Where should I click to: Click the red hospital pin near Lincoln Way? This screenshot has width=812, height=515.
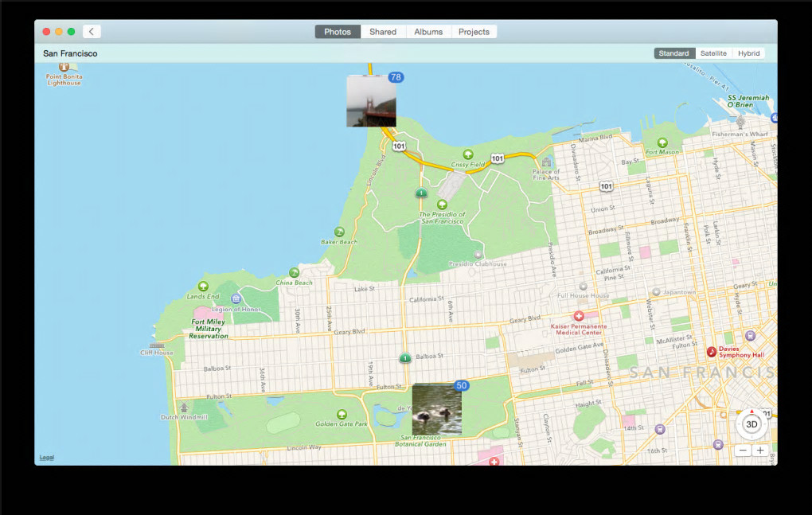[494, 461]
